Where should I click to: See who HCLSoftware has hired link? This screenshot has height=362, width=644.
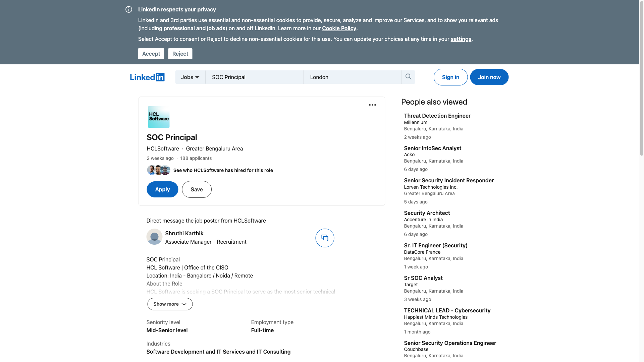(x=223, y=170)
